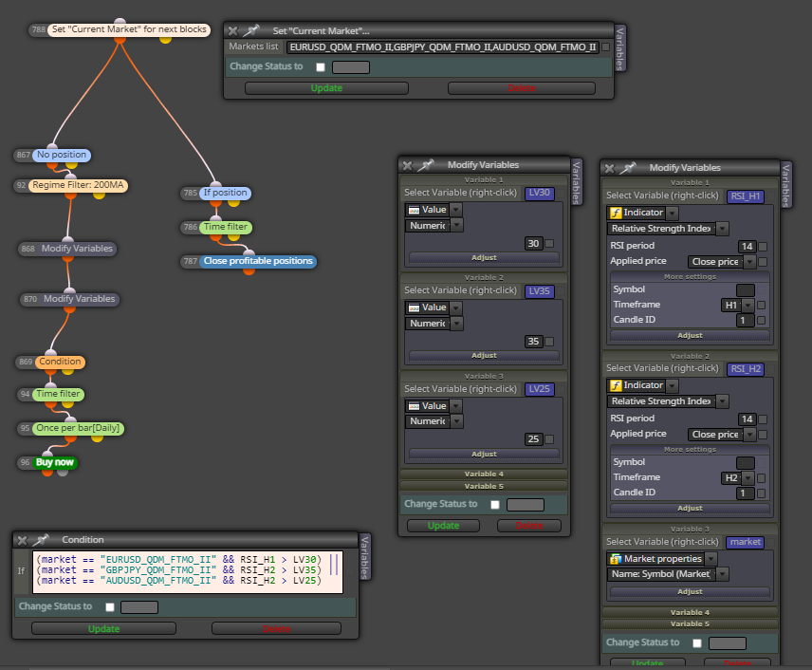Toggle the checkbox beside value 30
Screen dimensions: 812x670
(549, 244)
